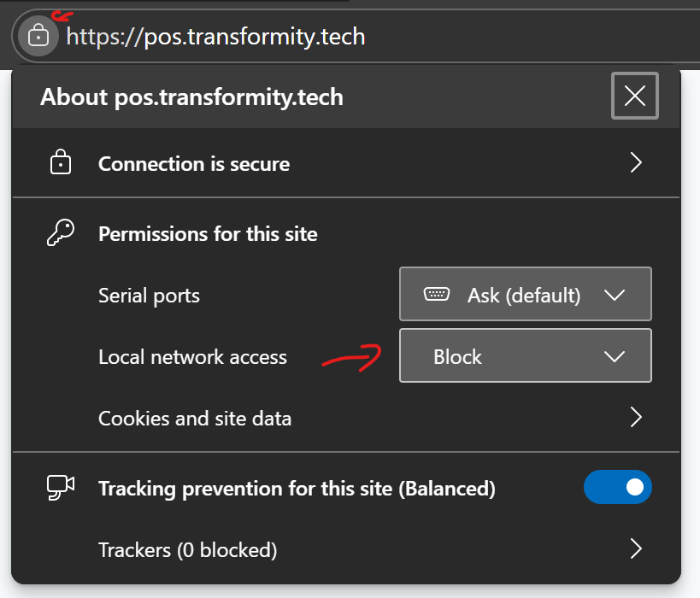The image size is (700, 598).
Task: Click the URL text in address bar
Action: coord(215,37)
